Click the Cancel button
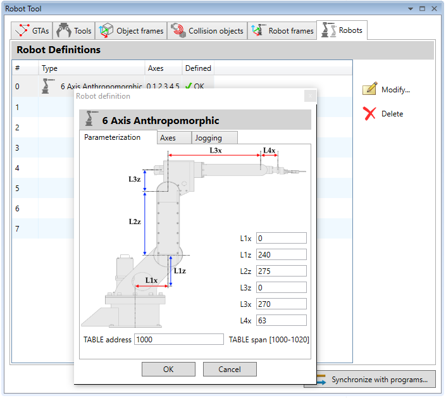The image size is (446, 398). pyautogui.click(x=230, y=369)
